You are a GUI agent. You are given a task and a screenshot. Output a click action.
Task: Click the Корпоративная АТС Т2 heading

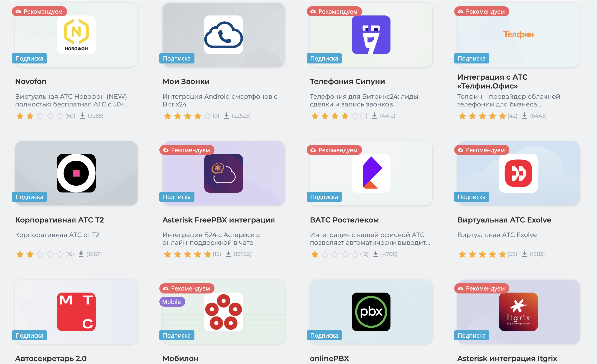[59, 220]
